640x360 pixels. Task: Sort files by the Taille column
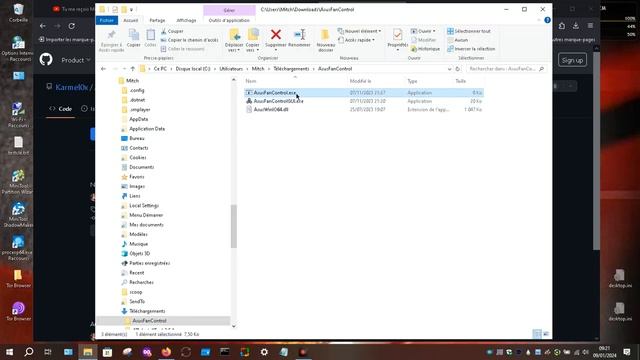tap(460, 81)
